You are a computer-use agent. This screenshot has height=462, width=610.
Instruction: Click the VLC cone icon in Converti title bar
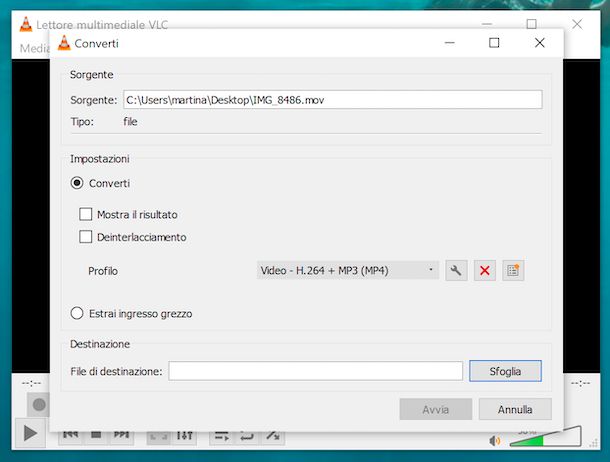point(64,43)
